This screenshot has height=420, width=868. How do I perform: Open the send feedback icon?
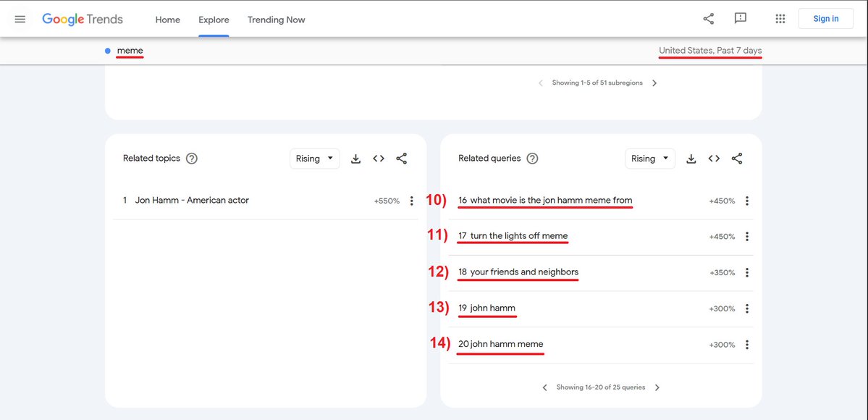[740, 19]
